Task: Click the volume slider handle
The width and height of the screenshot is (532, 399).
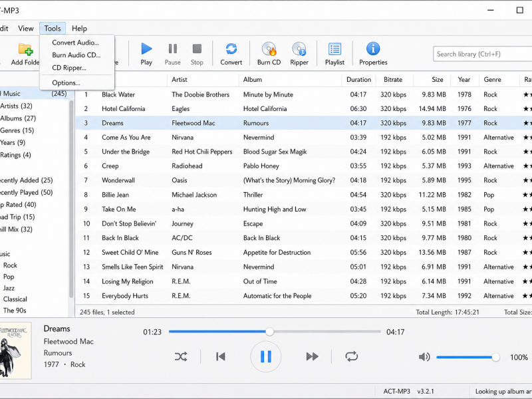Action: pyautogui.click(x=495, y=357)
